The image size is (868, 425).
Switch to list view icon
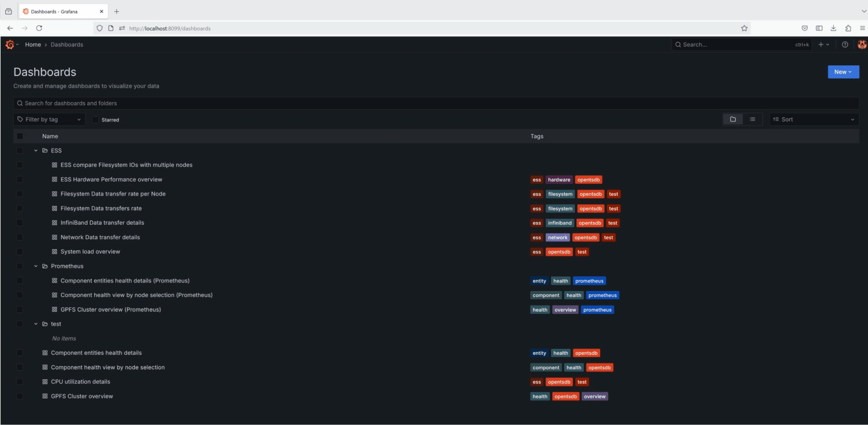point(752,119)
